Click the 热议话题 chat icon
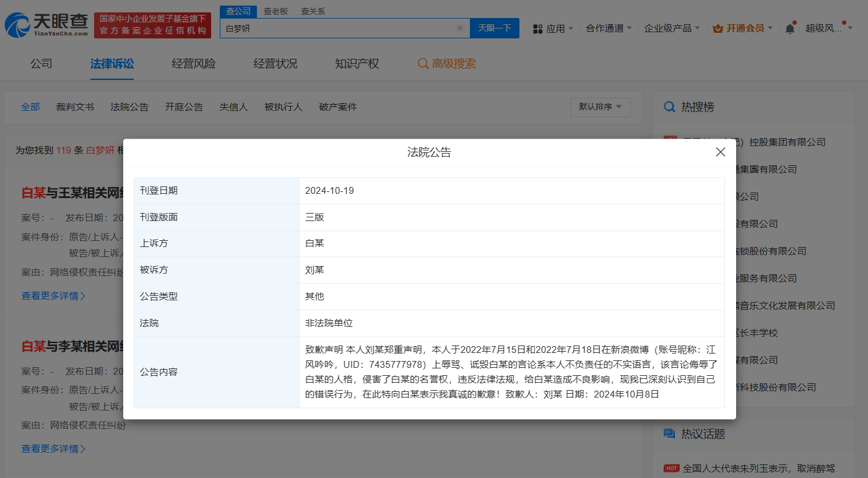 (669, 433)
